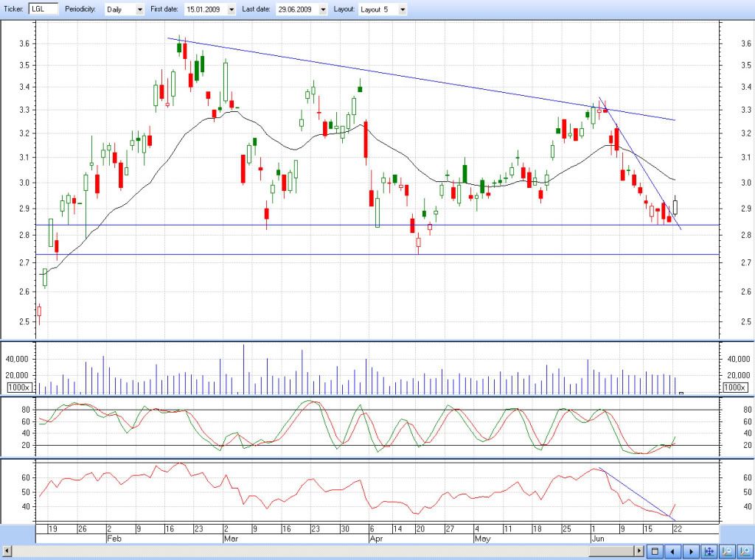Click the "Last date:" label

pyautogui.click(x=256, y=9)
